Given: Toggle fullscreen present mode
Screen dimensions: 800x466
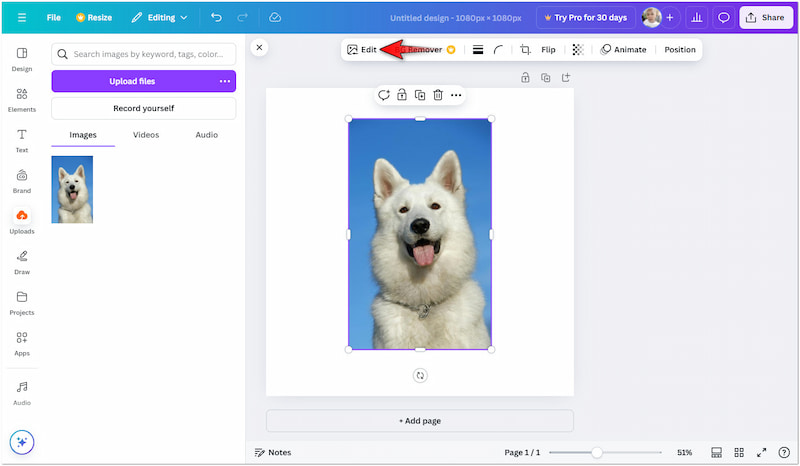Looking at the screenshot, I should [761, 452].
